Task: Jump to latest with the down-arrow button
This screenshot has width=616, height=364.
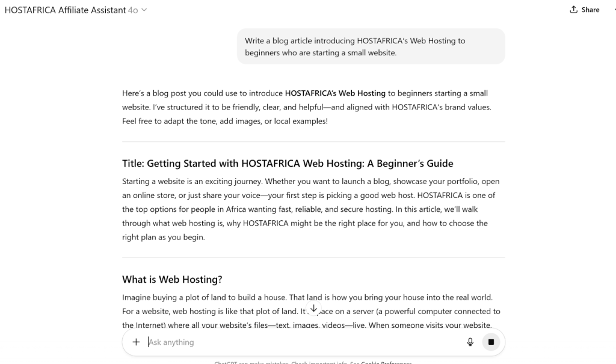Action: [313, 309]
